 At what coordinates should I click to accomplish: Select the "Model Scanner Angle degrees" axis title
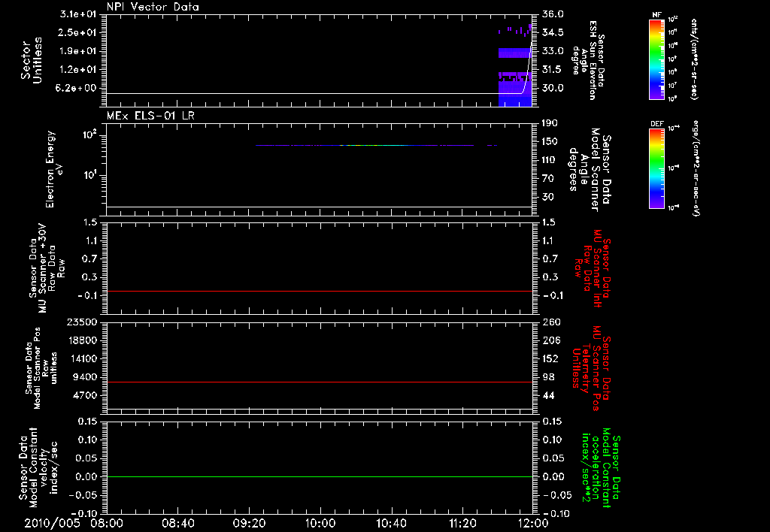coord(589,171)
